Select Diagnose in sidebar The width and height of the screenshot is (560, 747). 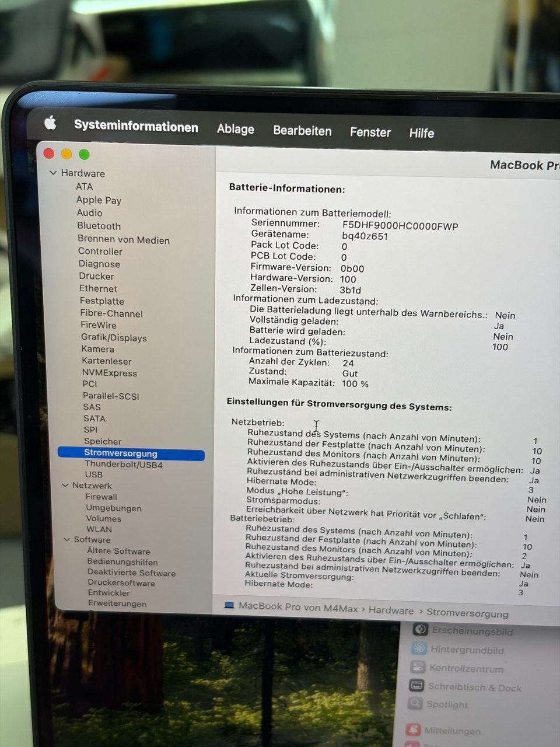click(99, 264)
